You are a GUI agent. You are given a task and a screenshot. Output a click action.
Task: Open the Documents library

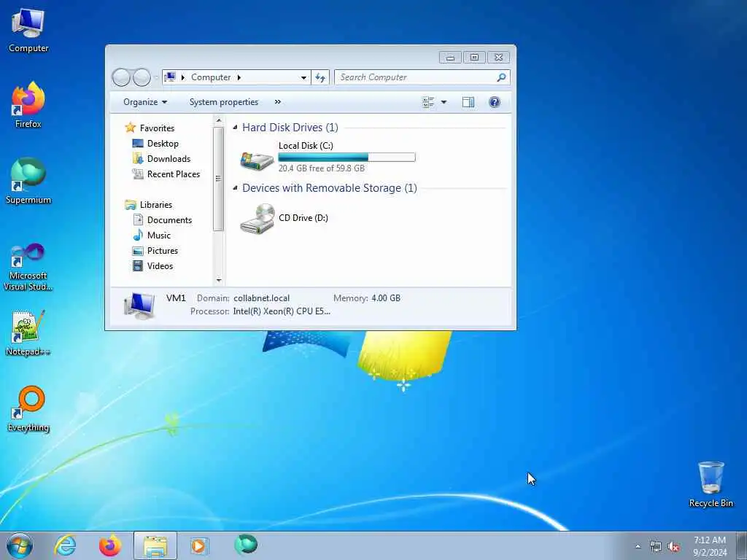tap(162, 220)
